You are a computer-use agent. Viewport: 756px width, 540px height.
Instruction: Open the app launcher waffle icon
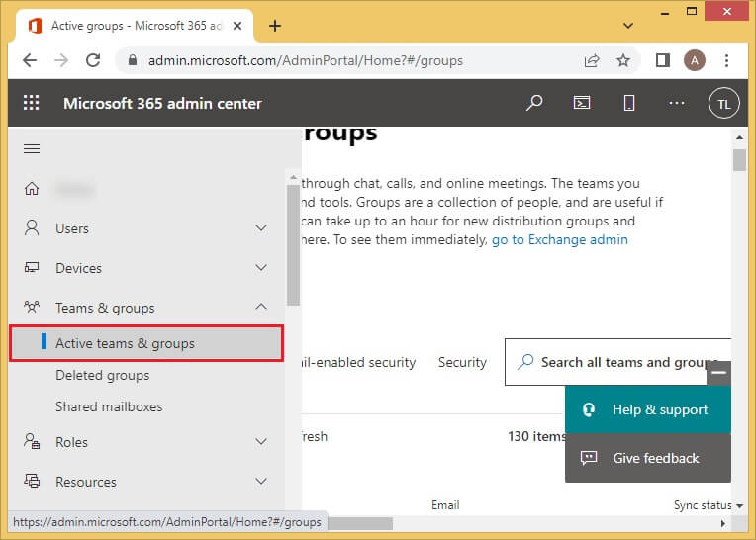coord(32,103)
